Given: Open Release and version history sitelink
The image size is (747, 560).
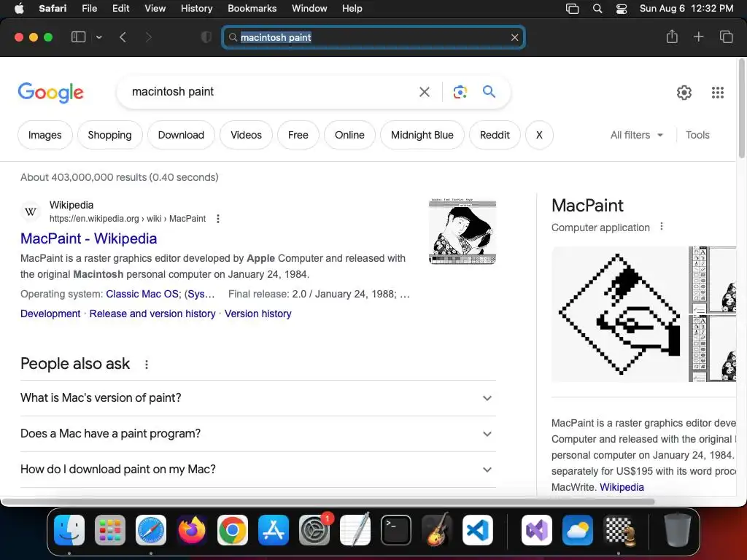Looking at the screenshot, I should pyautogui.click(x=152, y=314).
